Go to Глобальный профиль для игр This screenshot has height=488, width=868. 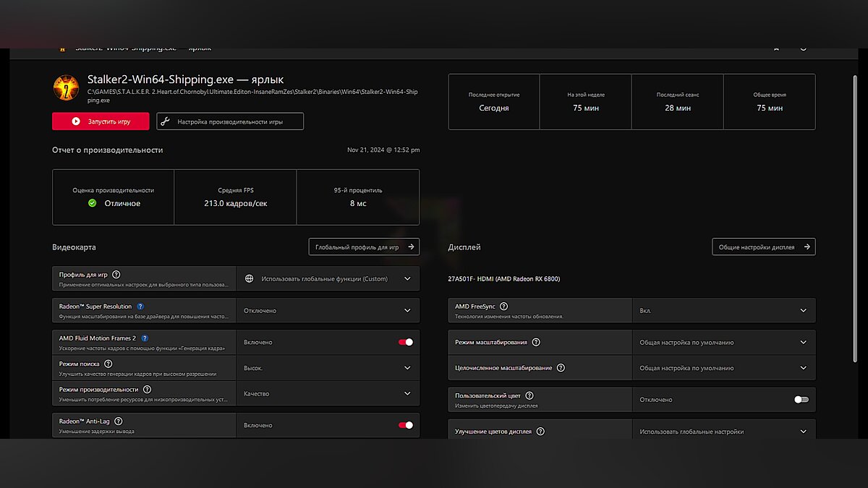pos(364,247)
